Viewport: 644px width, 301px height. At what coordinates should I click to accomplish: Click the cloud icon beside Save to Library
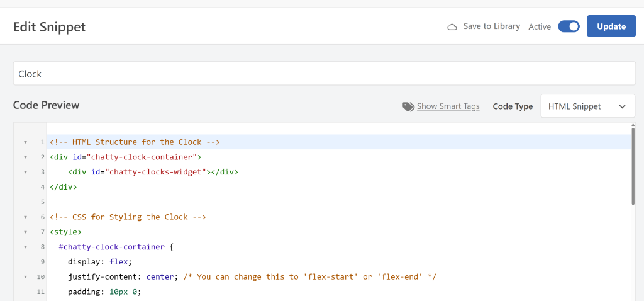[452, 27]
